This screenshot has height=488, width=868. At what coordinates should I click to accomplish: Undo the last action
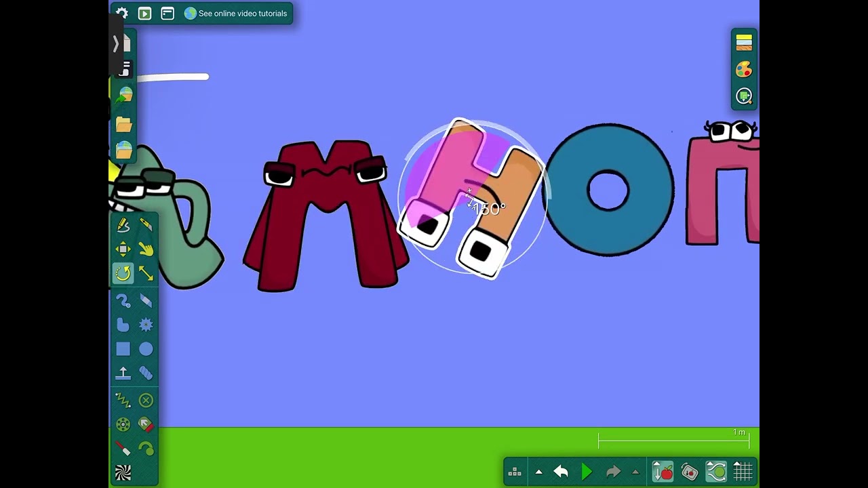point(561,472)
